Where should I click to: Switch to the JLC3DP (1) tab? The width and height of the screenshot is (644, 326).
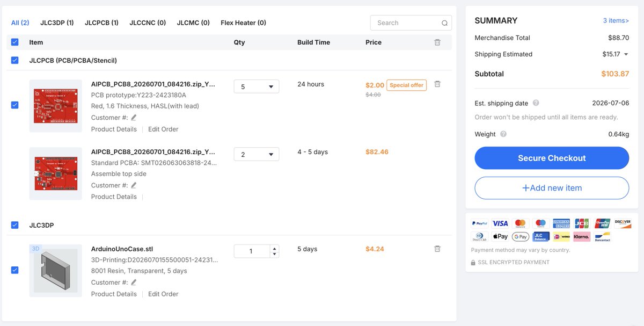[x=56, y=23]
